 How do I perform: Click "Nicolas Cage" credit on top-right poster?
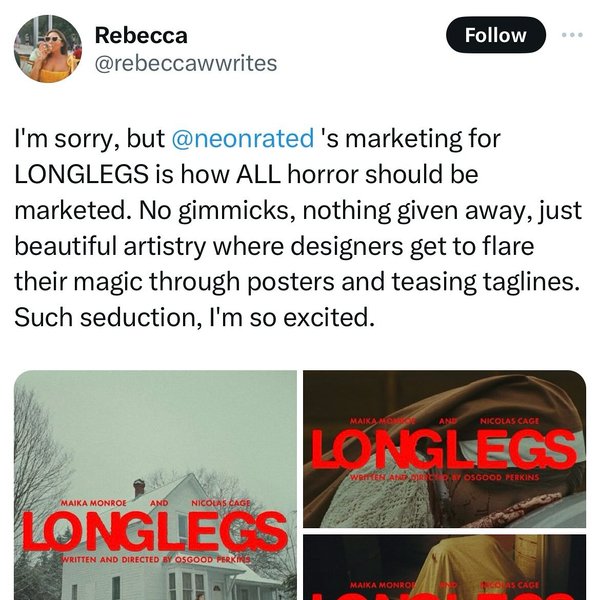point(510,421)
